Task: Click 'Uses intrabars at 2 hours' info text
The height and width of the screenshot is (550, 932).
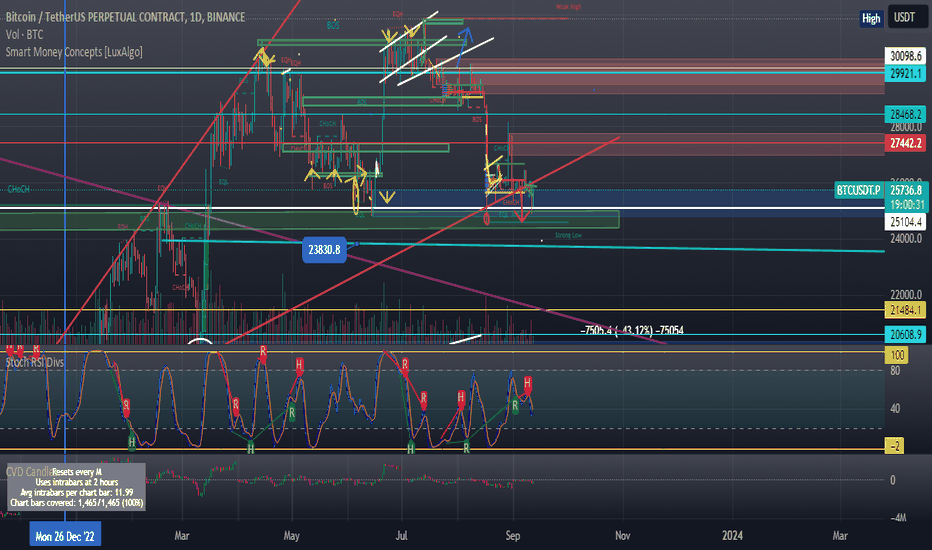Action: tap(77, 482)
